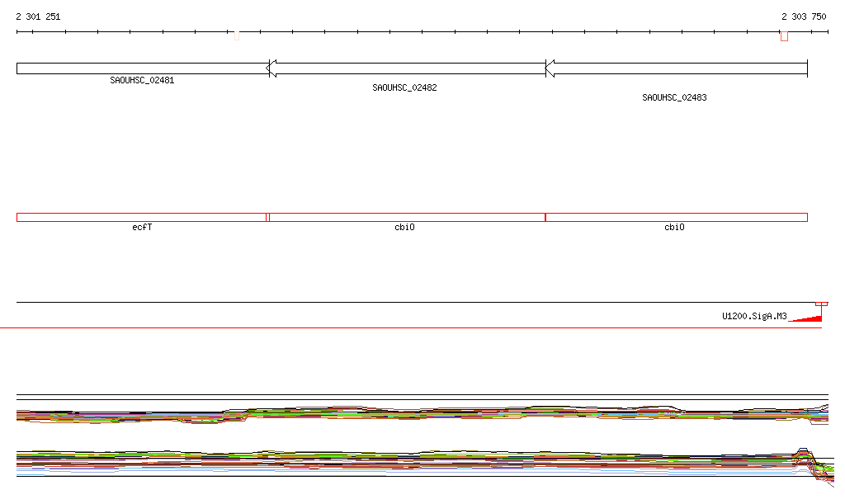Click the SAOUHSC_02481 gene arrow
The height and width of the screenshot is (504, 845).
click(x=143, y=68)
